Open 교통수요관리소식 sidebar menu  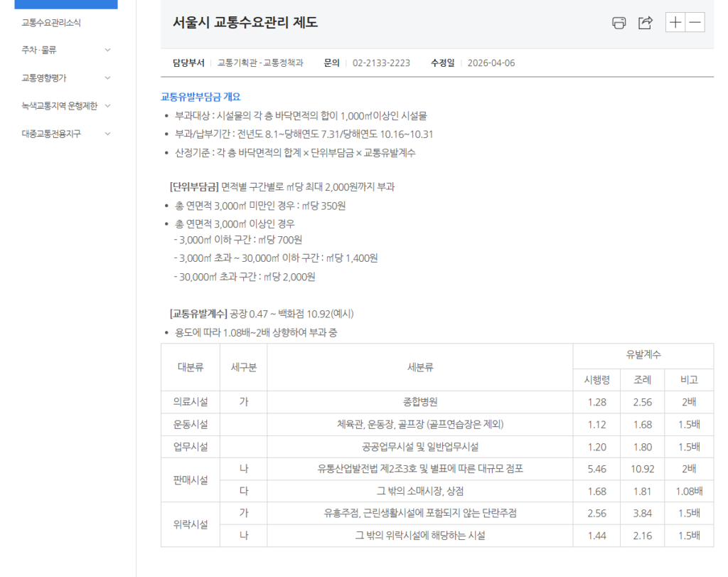coord(51,22)
